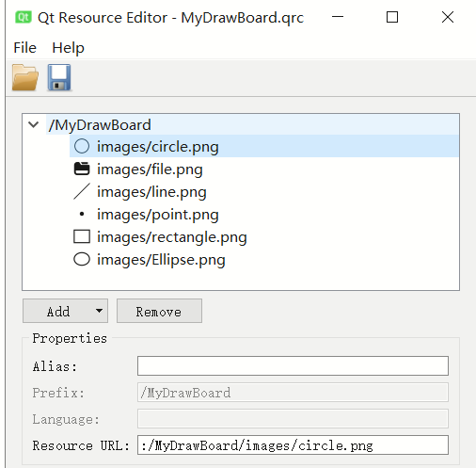Select images/rectangle.png in the tree

coord(264,237)
